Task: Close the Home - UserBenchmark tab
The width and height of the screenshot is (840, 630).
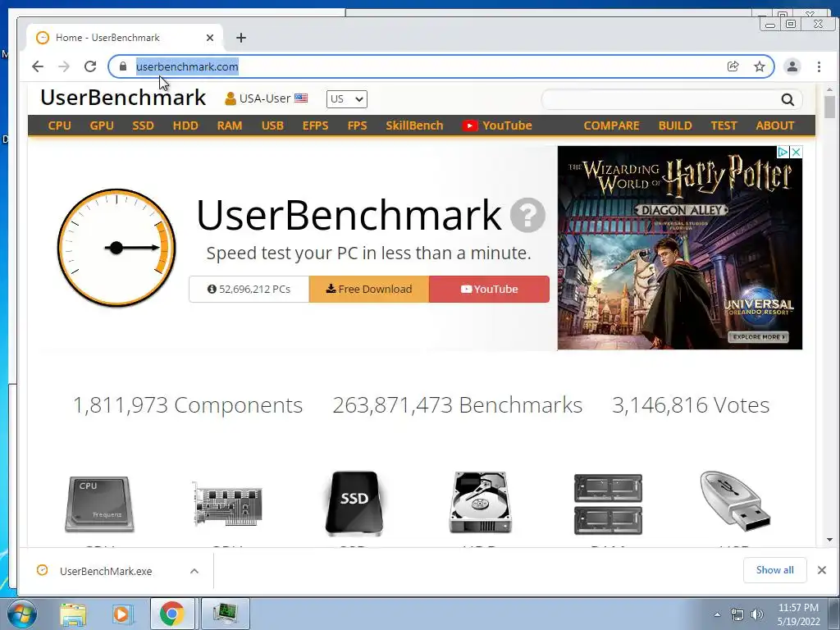Action: coord(210,38)
